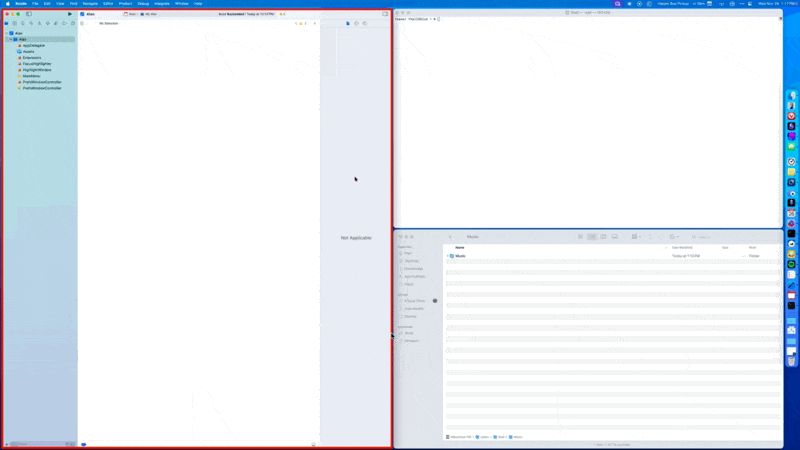Switch Finder to gallery view icon
The width and height of the screenshot is (800, 450).
tap(615, 237)
